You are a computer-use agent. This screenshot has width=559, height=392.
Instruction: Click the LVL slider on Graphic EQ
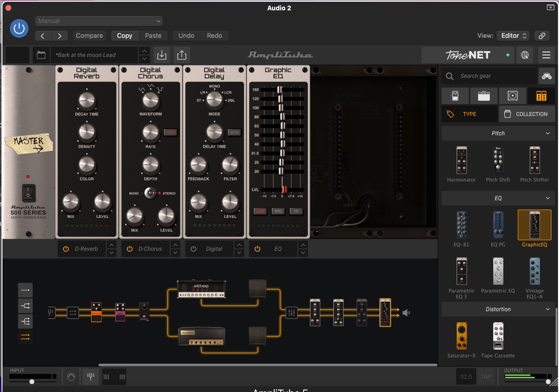coord(284,190)
